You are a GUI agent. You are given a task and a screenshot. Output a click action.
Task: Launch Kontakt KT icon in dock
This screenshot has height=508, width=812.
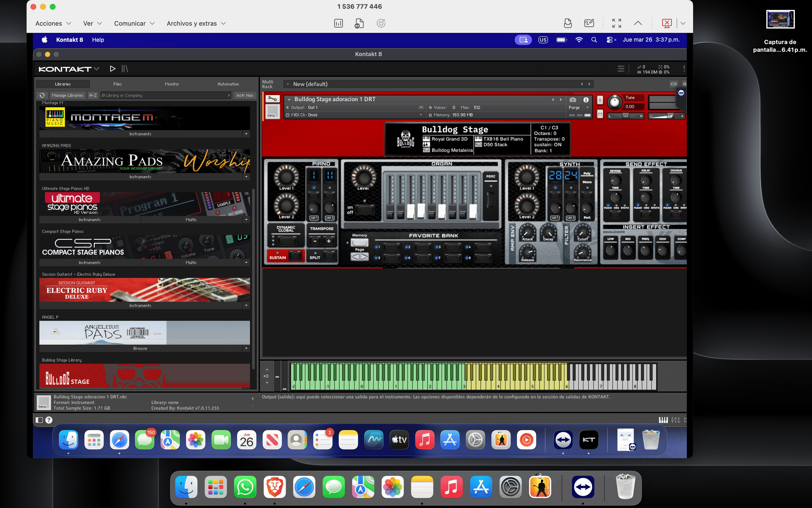(588, 440)
